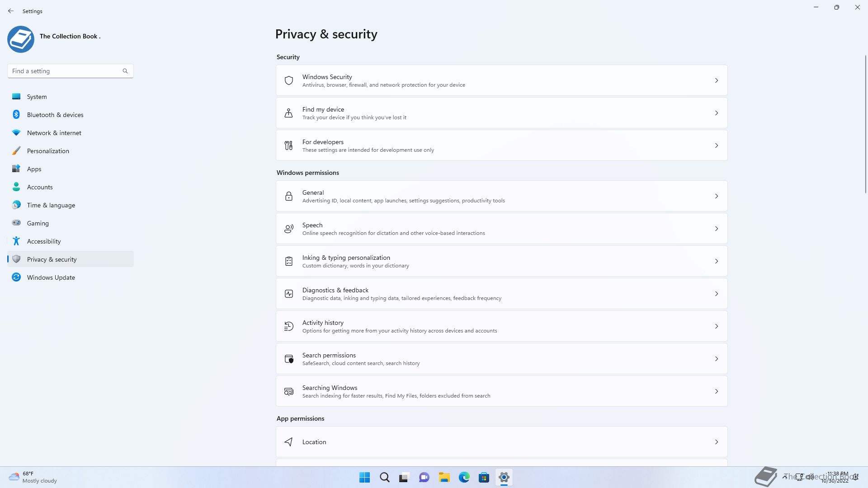Click the Windows Update refresh icon

click(x=16, y=277)
